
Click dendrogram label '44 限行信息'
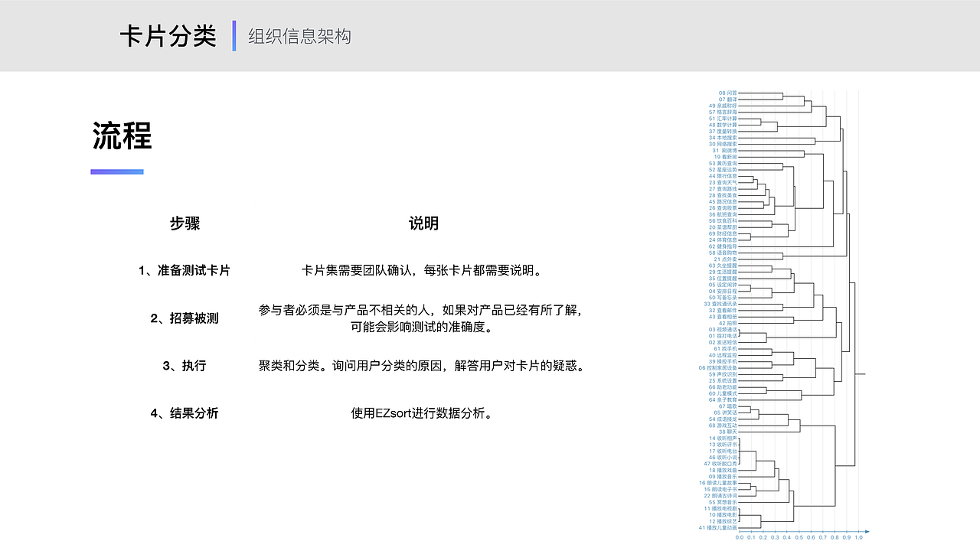724,176
